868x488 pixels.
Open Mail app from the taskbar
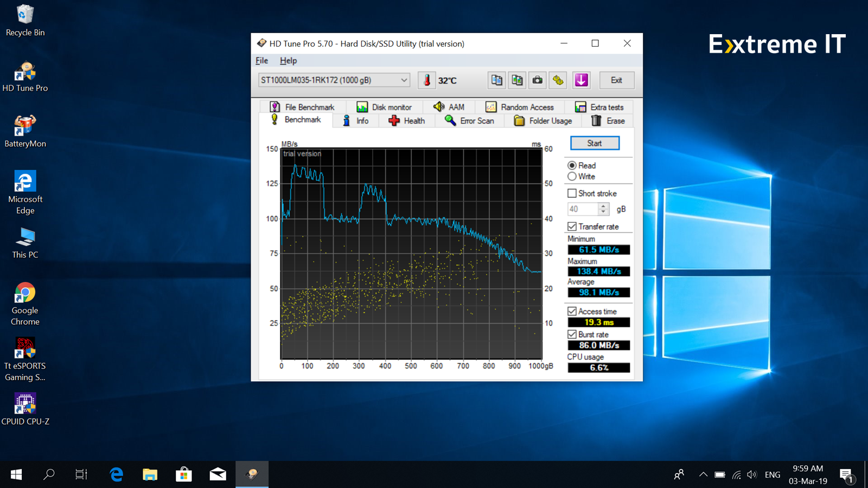click(218, 474)
